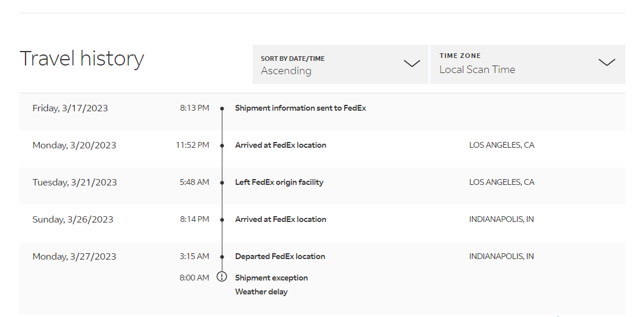
Task: Click the Travel history heading
Action: pyautogui.click(x=82, y=59)
